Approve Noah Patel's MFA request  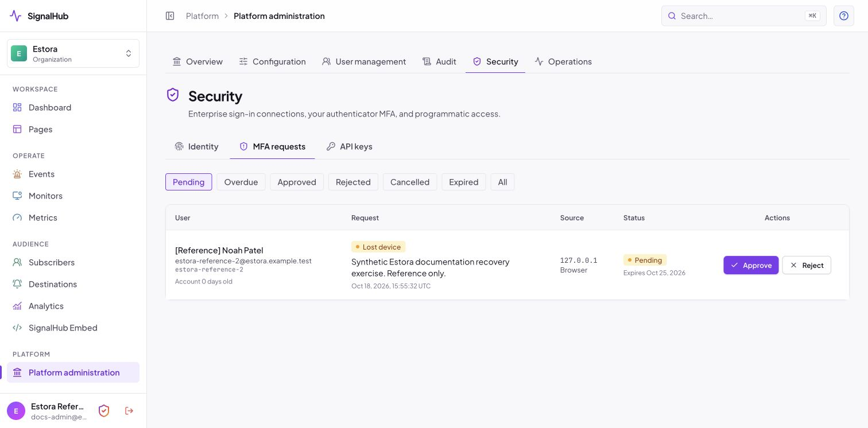751,265
